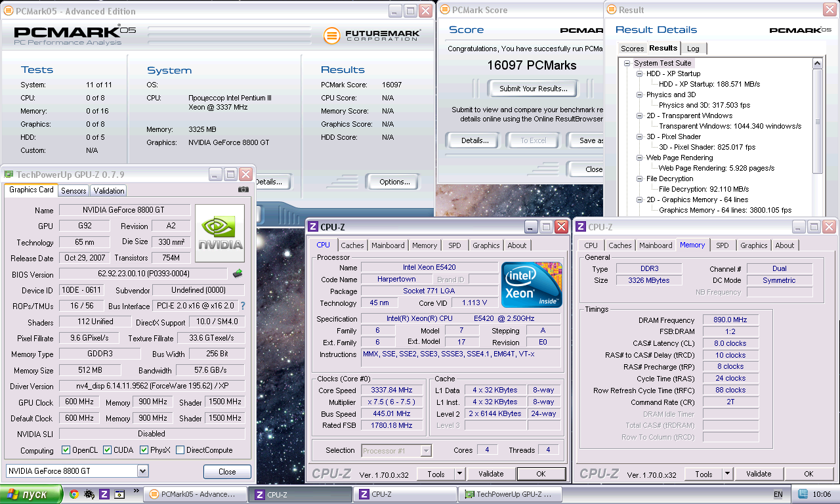This screenshot has width=840, height=504.
Task: Open the Caches tab in the processor CPU-Z window
Action: pos(352,245)
